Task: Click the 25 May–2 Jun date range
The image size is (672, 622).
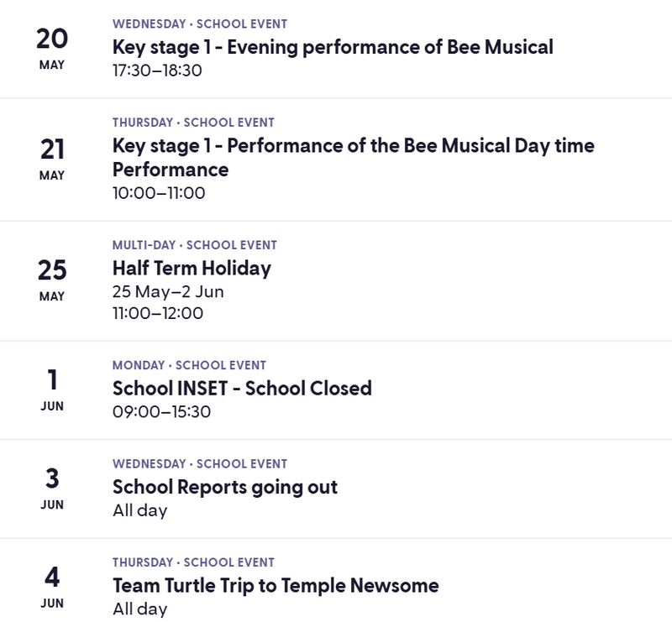Action: [168, 292]
